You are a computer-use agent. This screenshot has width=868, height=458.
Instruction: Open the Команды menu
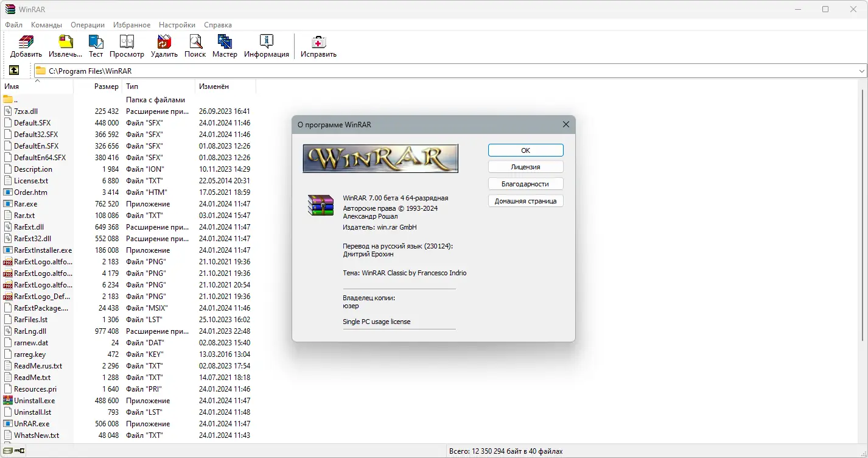(x=47, y=25)
